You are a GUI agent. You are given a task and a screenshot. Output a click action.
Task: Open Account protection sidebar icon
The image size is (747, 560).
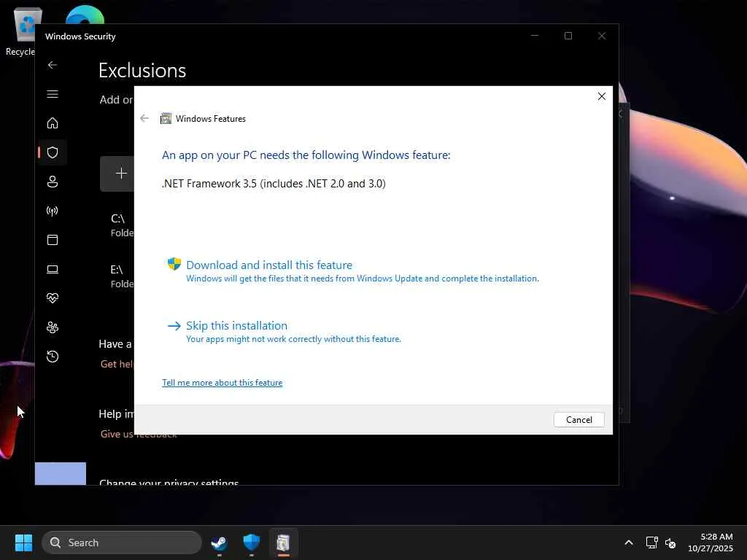click(53, 182)
